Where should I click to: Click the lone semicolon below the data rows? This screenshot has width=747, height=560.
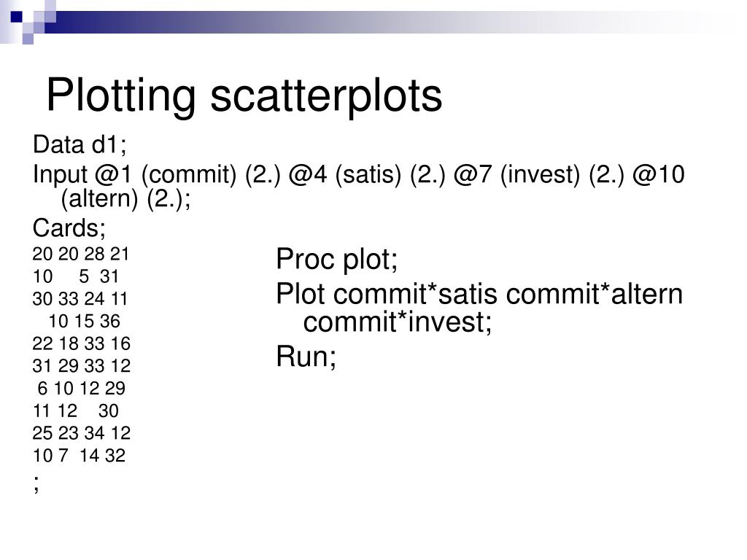point(36,483)
